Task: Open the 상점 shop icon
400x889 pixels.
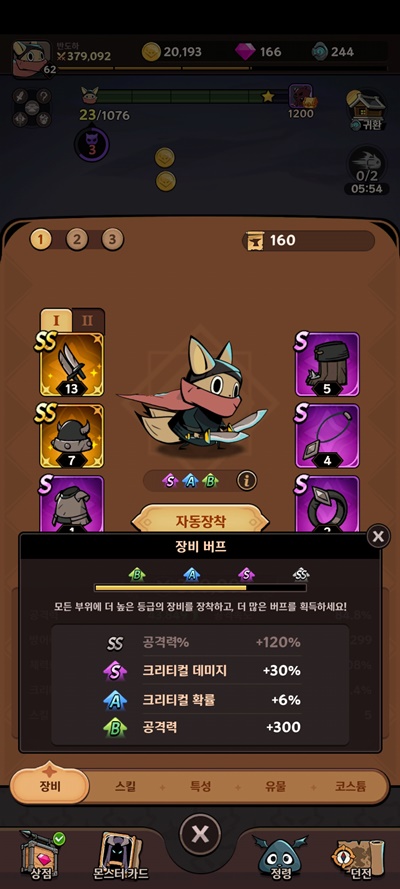Action: pyautogui.click(x=42, y=854)
